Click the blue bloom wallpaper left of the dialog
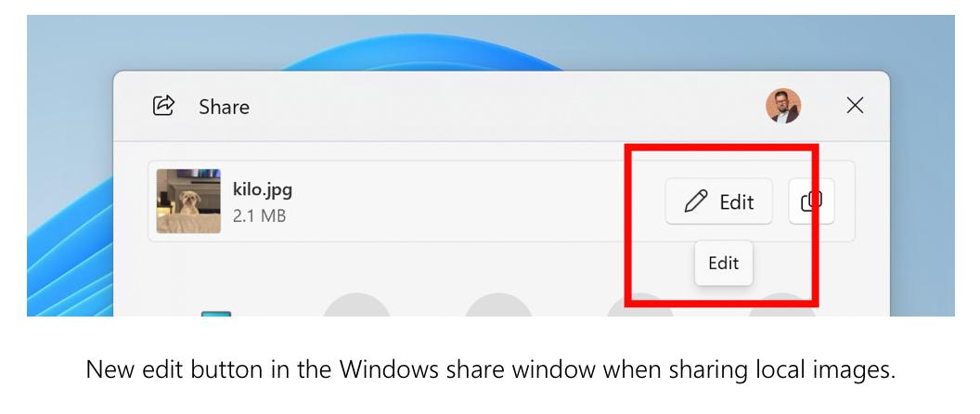Screen dimensions: 980x414 (x=69, y=250)
